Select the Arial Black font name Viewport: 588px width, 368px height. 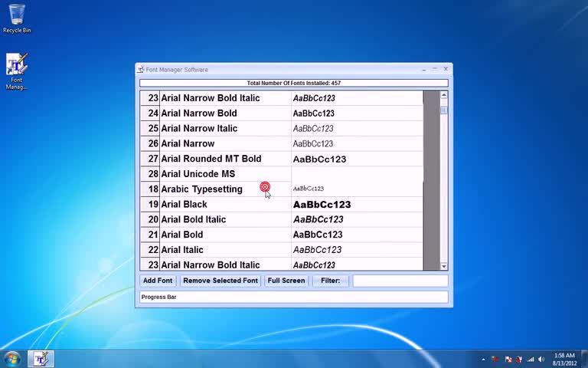pyautogui.click(x=184, y=204)
